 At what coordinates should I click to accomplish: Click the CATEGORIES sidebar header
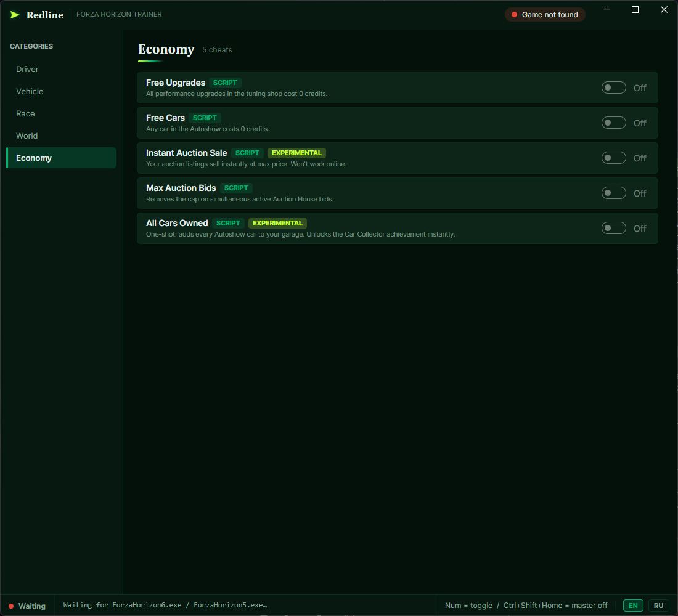coord(31,46)
